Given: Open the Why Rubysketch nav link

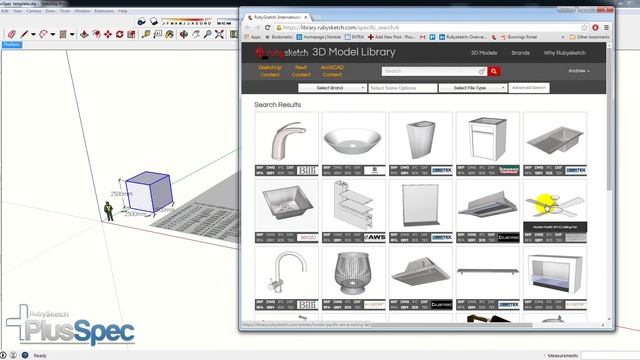Looking at the screenshot, I should click(x=564, y=53).
